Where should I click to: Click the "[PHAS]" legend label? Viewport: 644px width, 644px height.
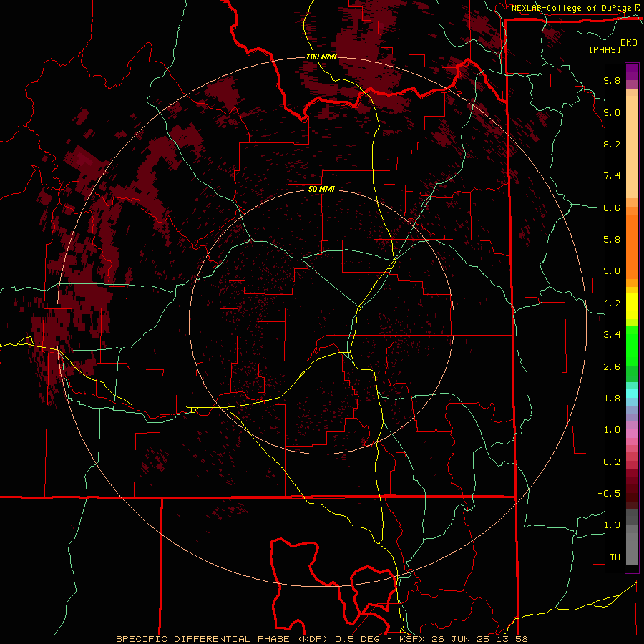[605, 49]
